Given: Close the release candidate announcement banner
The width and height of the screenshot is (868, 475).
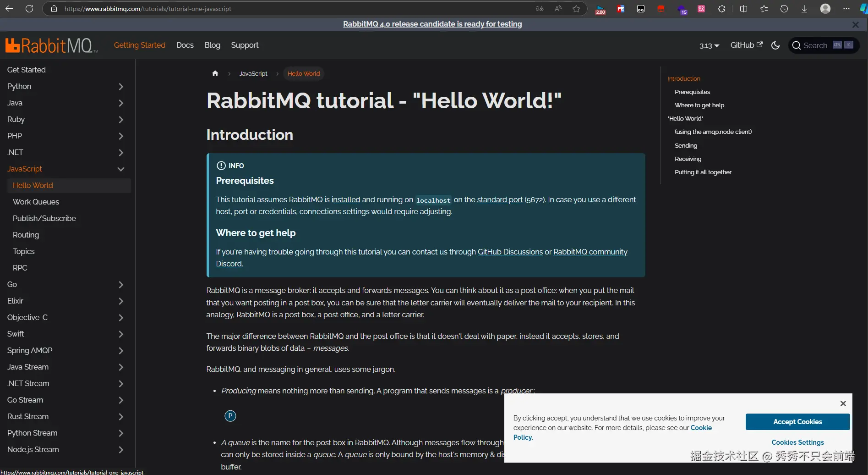Looking at the screenshot, I should pyautogui.click(x=855, y=25).
